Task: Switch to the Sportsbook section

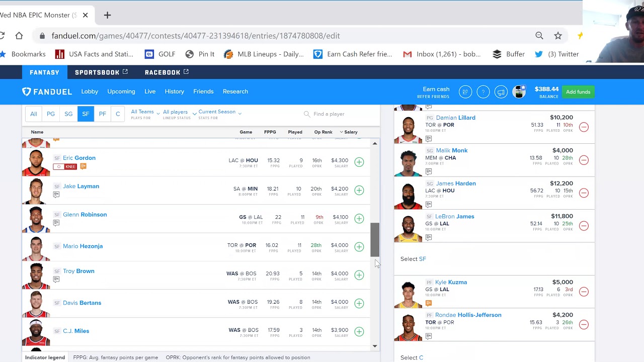Action: click(101, 72)
